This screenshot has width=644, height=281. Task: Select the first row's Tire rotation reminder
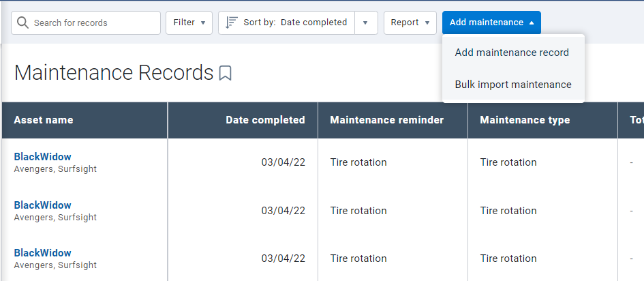click(358, 162)
